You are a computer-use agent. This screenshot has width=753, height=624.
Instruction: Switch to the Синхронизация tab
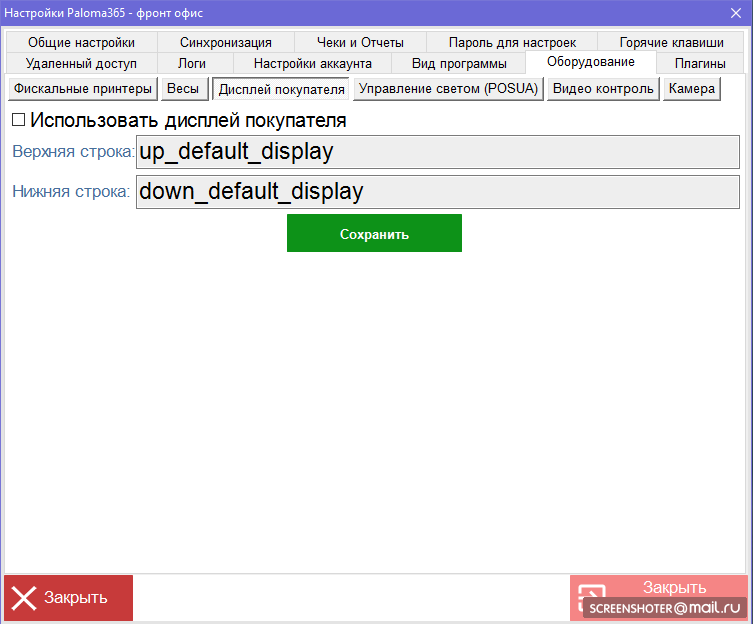click(226, 42)
